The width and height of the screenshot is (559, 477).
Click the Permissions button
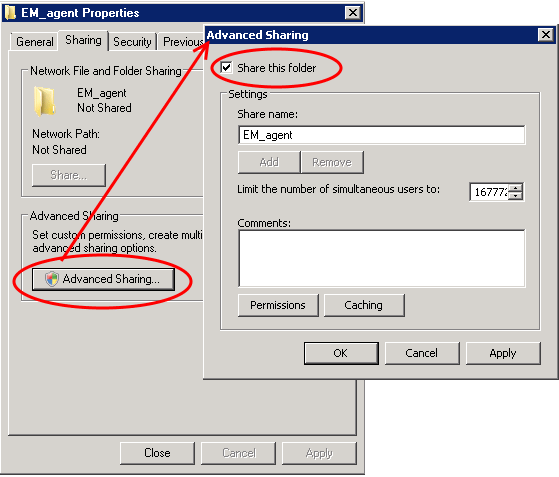[278, 305]
